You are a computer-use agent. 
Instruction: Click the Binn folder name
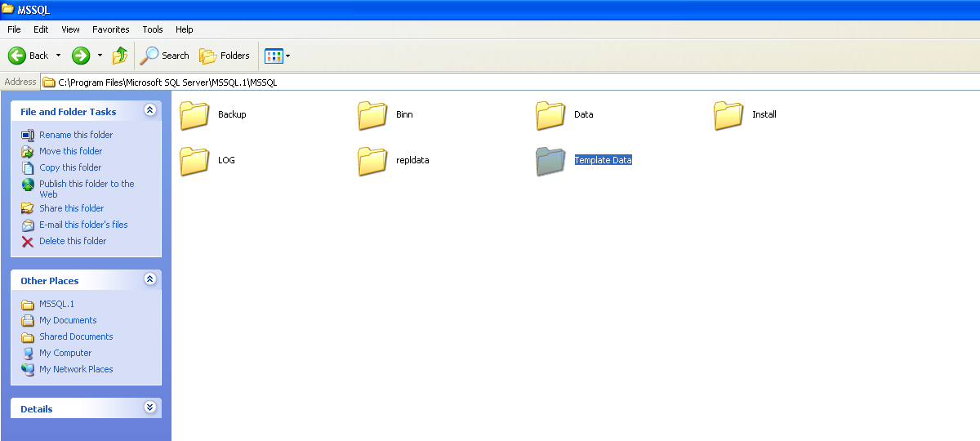coord(404,114)
